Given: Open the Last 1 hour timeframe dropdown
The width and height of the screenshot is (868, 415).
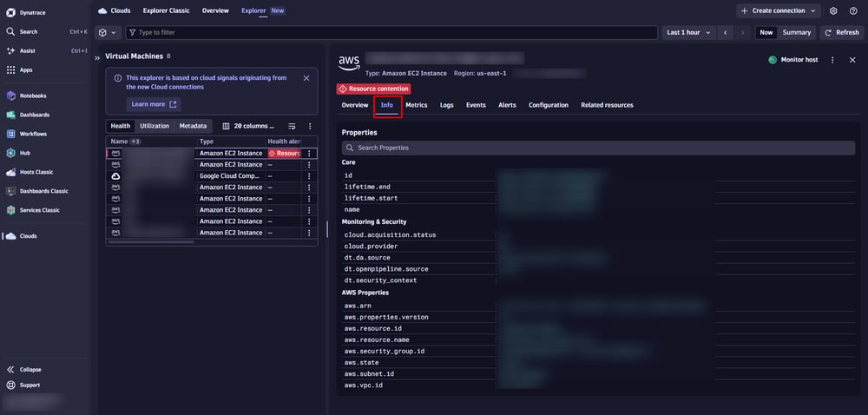Looking at the screenshot, I should (x=688, y=33).
